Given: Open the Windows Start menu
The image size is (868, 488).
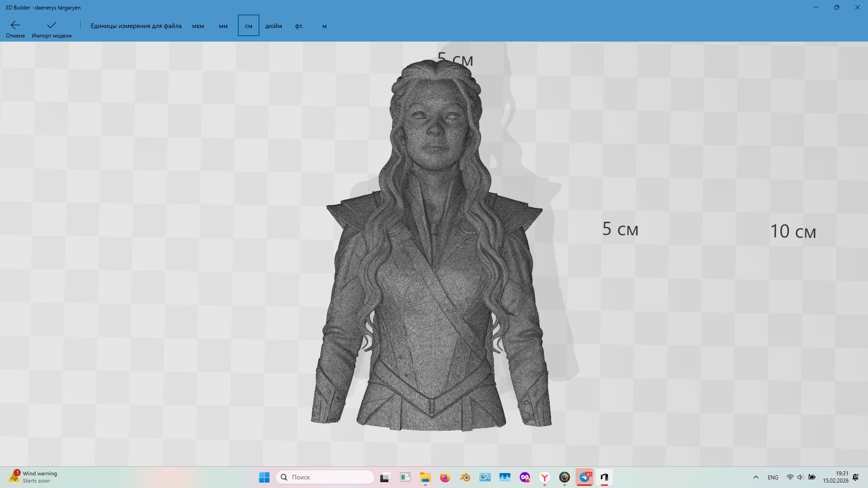Looking at the screenshot, I should (264, 477).
